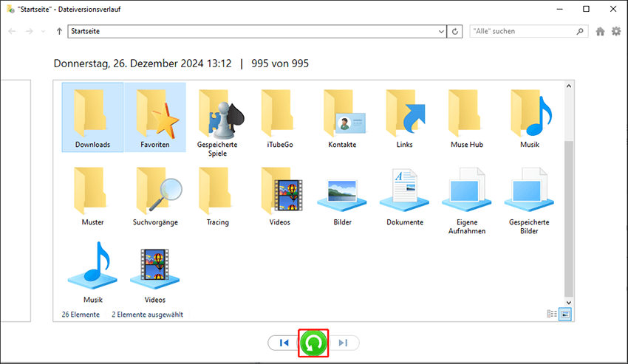Select the Dokumente library

point(405,196)
